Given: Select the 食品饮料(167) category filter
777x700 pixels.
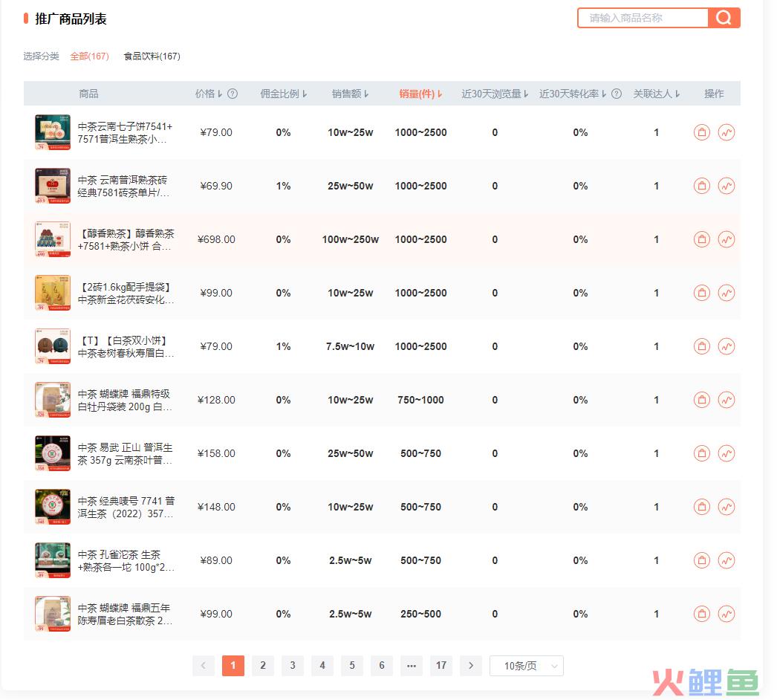Looking at the screenshot, I should [x=152, y=56].
